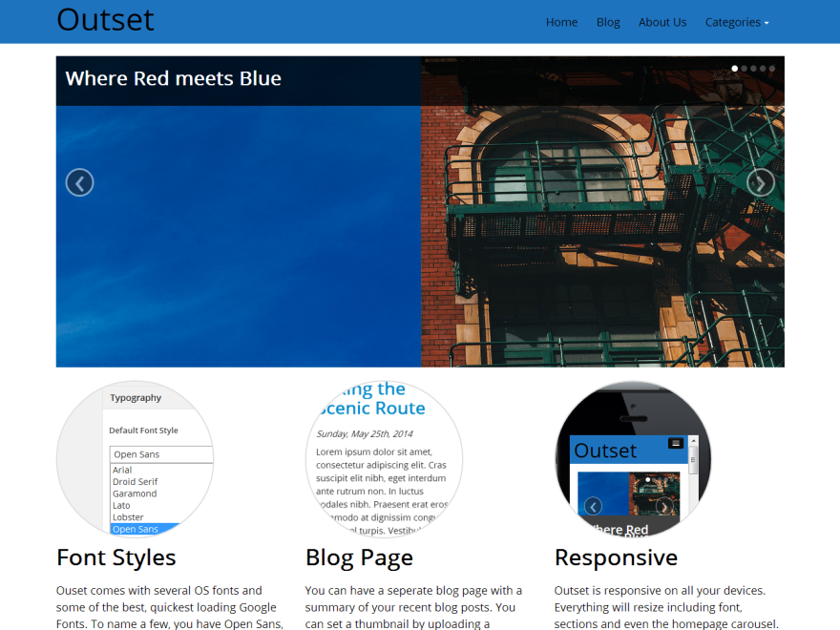Viewport: 840px width, 630px height.
Task: Open the Home navigation link
Action: 561,22
